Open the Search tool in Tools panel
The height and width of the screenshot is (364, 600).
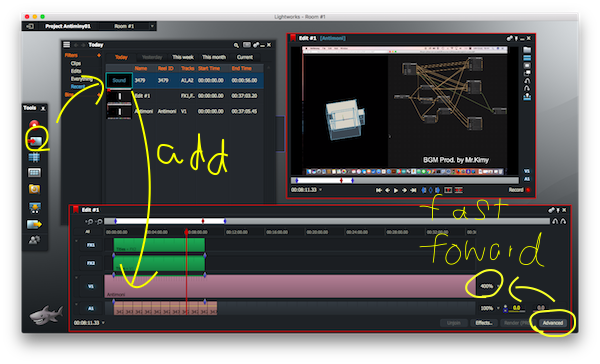(x=34, y=189)
